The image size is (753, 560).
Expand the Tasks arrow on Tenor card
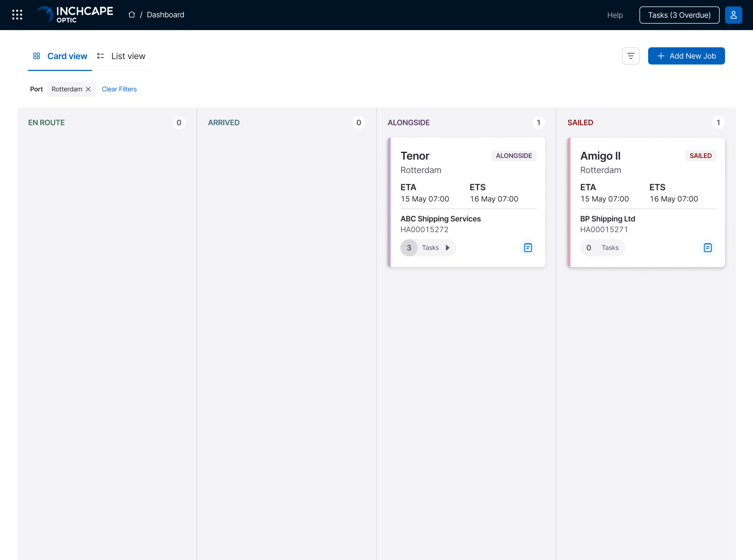[447, 248]
